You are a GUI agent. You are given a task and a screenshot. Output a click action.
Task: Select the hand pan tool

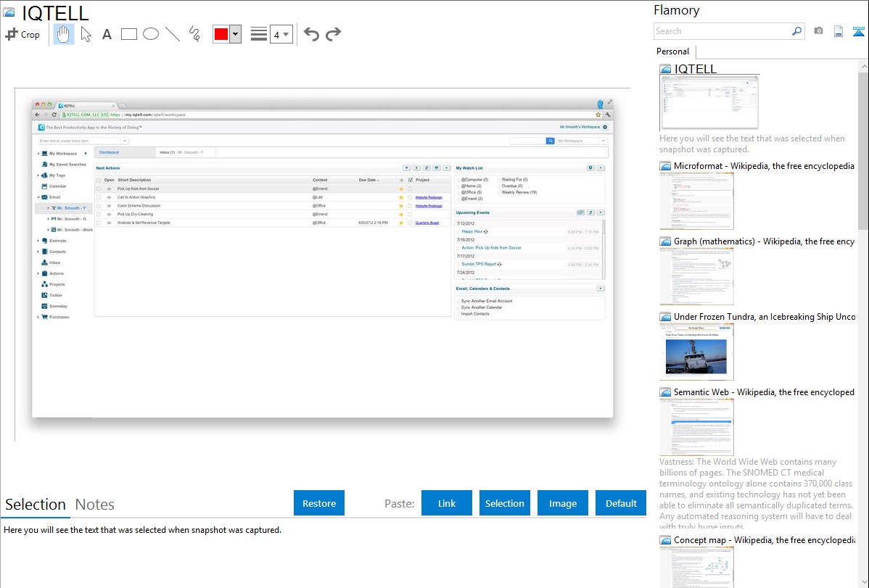pos(63,34)
